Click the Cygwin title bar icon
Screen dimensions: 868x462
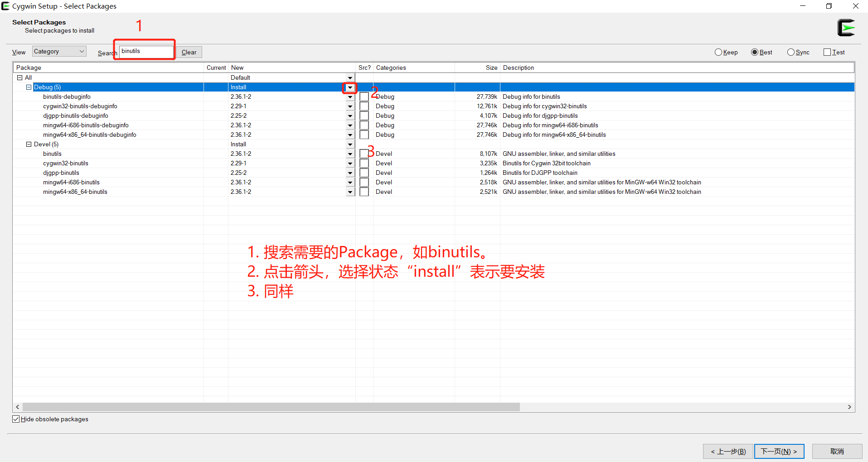coord(5,6)
